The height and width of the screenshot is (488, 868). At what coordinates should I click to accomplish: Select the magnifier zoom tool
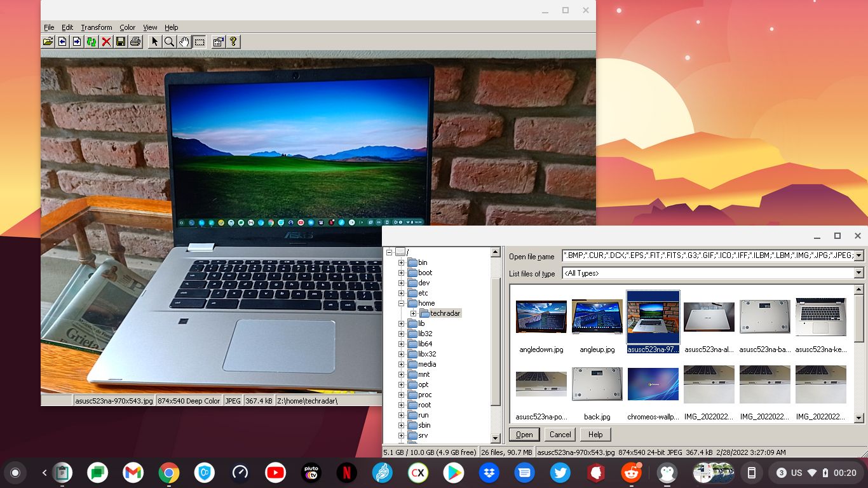pos(169,42)
